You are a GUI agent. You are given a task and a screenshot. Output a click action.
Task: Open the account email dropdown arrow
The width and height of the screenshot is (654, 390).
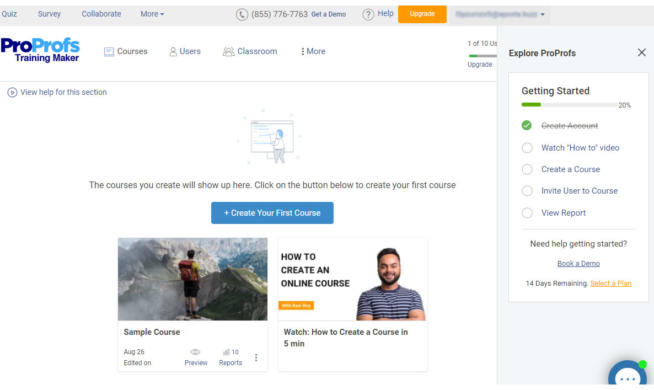click(542, 15)
